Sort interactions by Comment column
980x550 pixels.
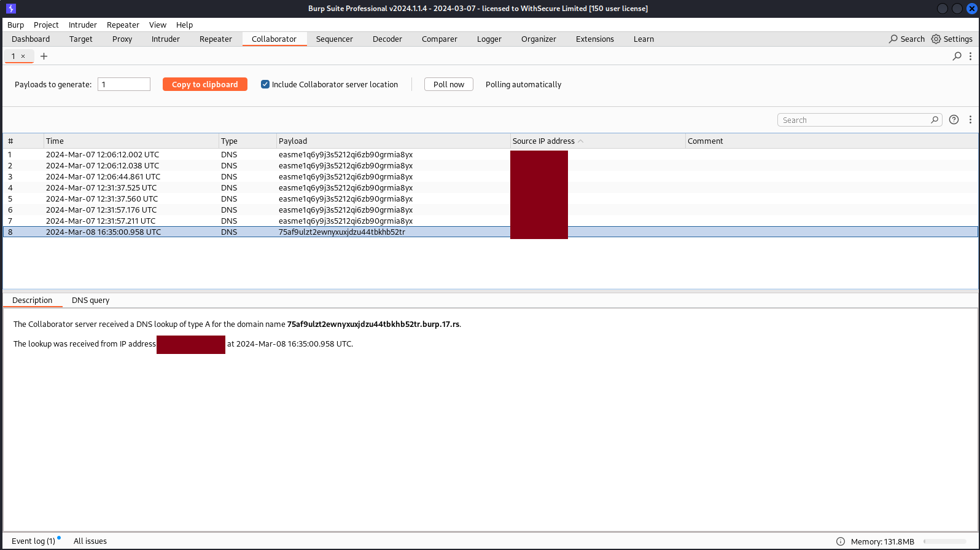click(x=831, y=141)
